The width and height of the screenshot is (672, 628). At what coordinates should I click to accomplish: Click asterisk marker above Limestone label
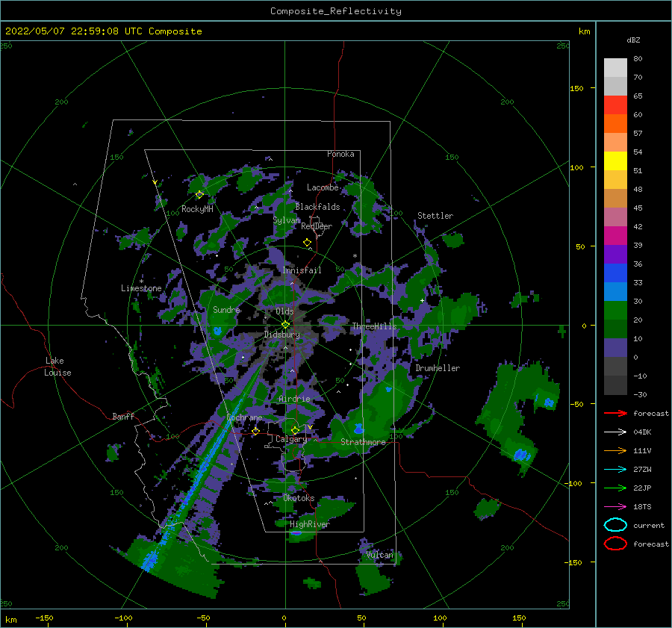(141, 282)
